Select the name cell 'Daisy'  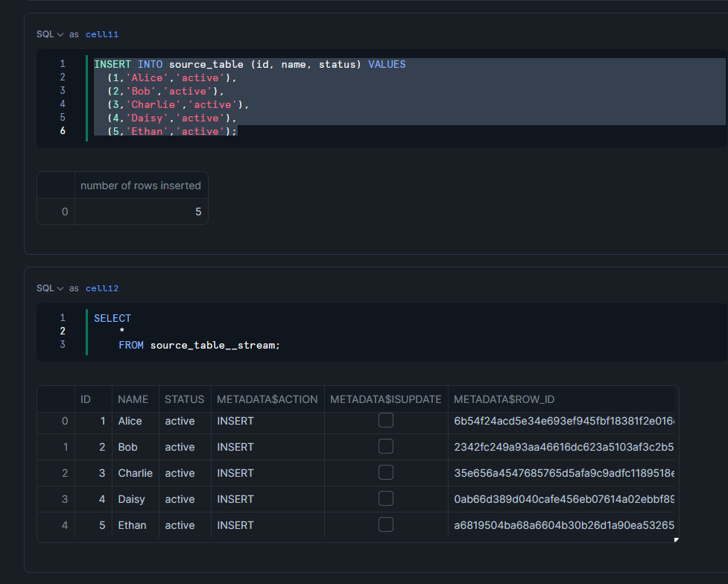[135, 499]
